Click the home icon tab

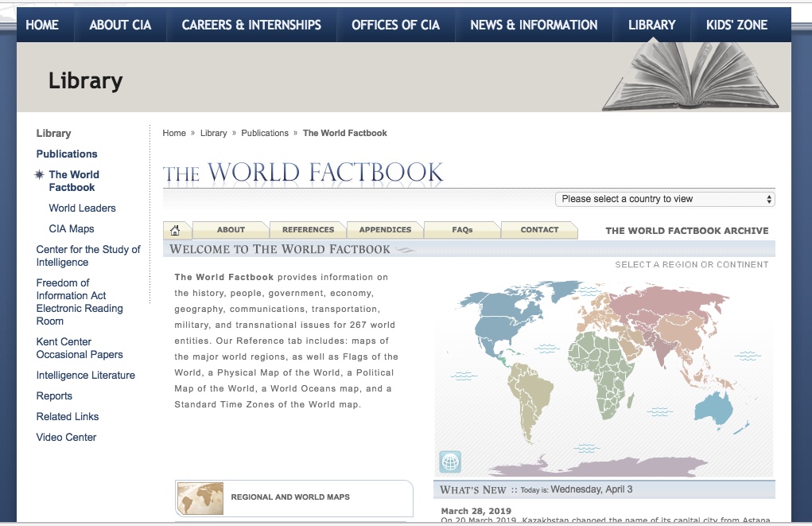(x=176, y=230)
